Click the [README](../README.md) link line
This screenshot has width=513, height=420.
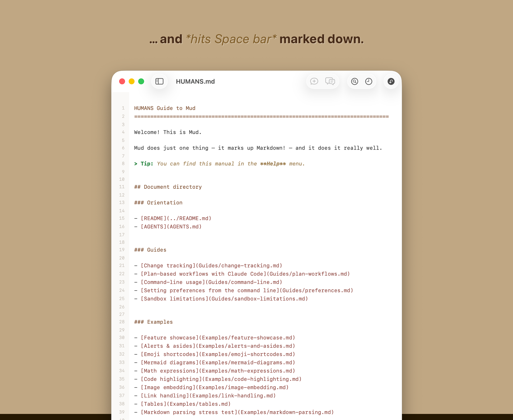pos(173,218)
